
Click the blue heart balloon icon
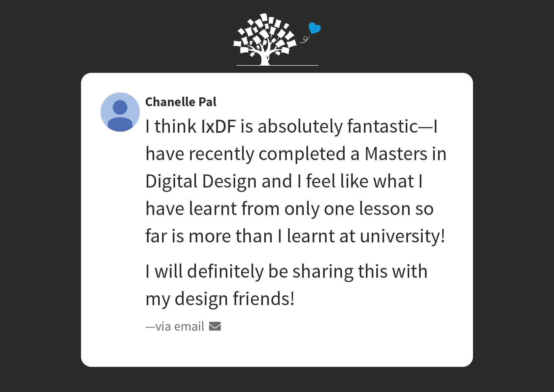pyautogui.click(x=315, y=28)
